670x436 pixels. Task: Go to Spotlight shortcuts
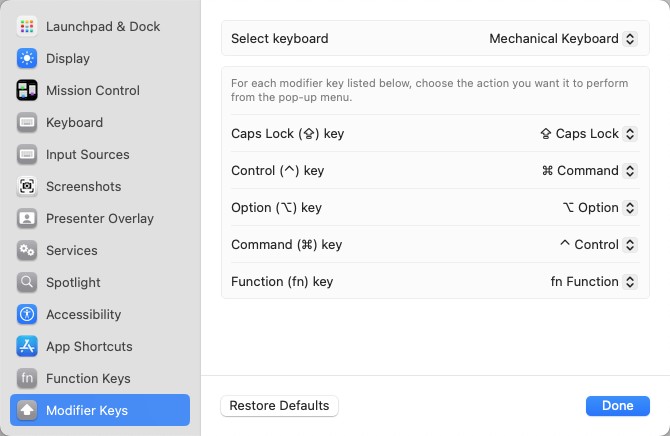click(x=100, y=283)
